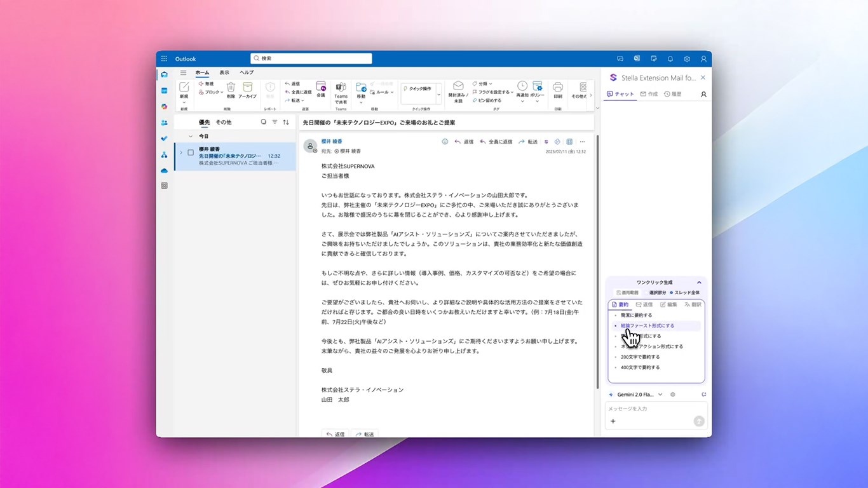The image size is (868, 488).
Task: Open the Mail icon in left sidebar
Action: [165, 74]
